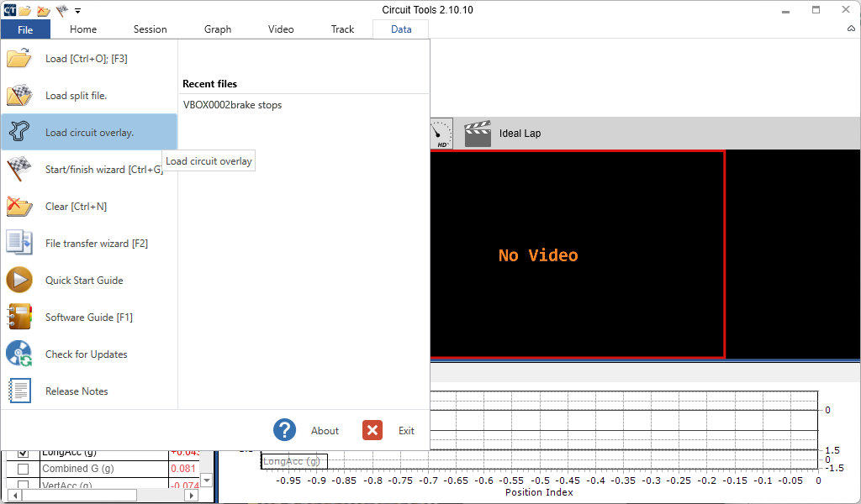
Task: Select Load split file menu entry
Action: (89, 96)
